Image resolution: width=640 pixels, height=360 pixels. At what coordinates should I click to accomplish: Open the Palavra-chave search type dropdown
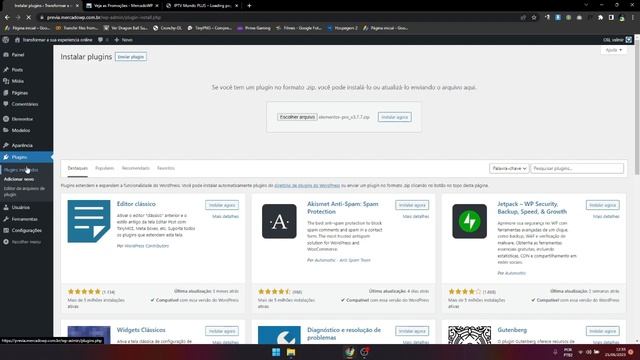pyautogui.click(x=509, y=168)
